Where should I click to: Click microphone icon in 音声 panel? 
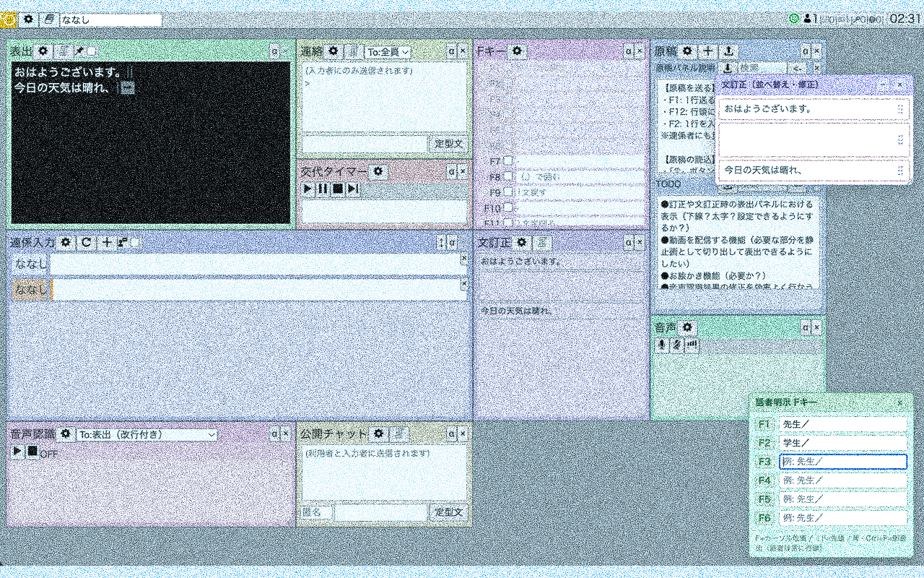click(x=661, y=345)
